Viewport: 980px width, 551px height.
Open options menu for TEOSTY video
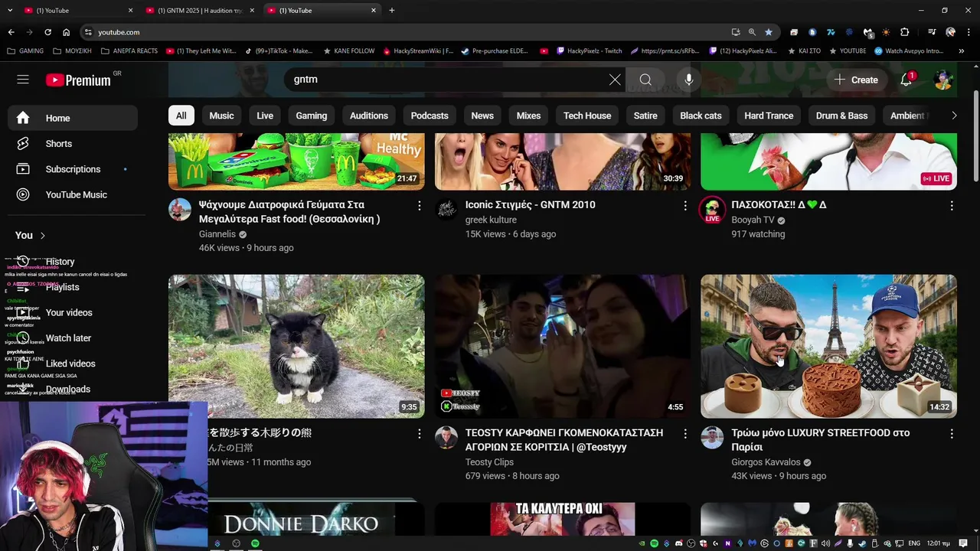tap(685, 434)
